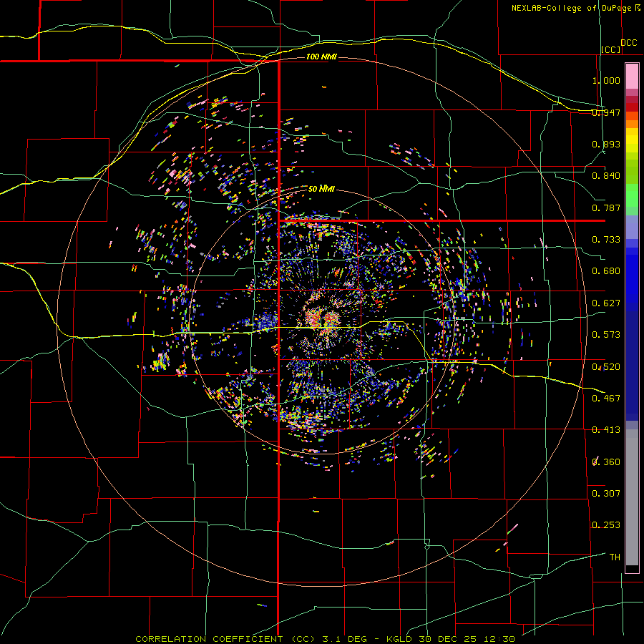Click the TH label at legend bottom
The height and width of the screenshot is (644, 644).
click(x=615, y=557)
